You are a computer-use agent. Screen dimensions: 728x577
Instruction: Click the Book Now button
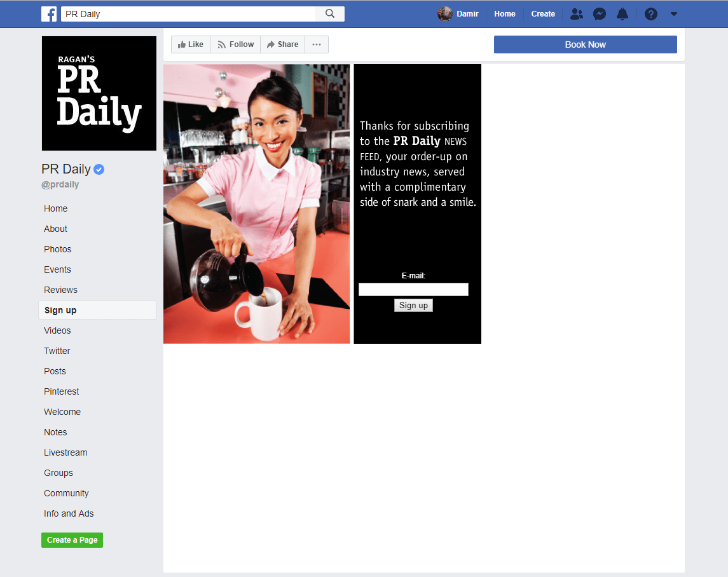[586, 44]
